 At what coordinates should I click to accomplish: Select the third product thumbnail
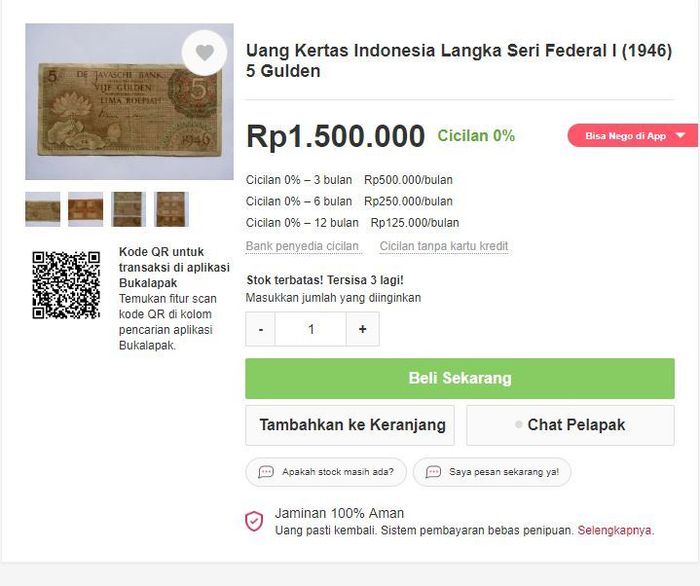click(128, 209)
